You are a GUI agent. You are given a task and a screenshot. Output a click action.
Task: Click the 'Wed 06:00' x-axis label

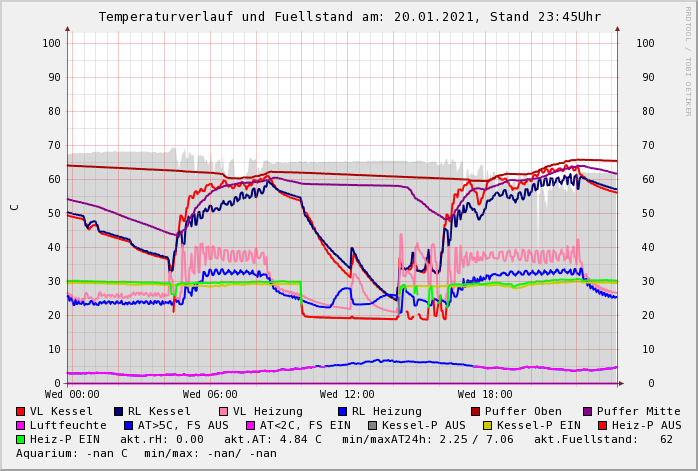pos(210,395)
